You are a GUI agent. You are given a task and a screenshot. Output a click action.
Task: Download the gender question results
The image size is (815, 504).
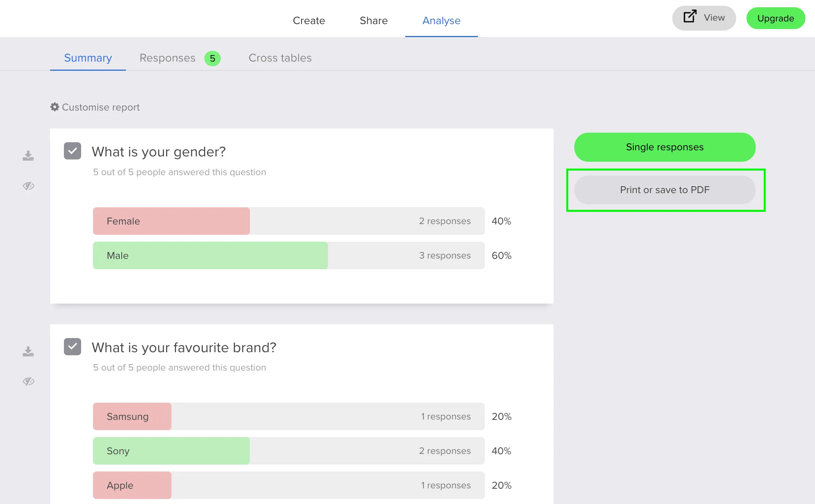coord(28,156)
